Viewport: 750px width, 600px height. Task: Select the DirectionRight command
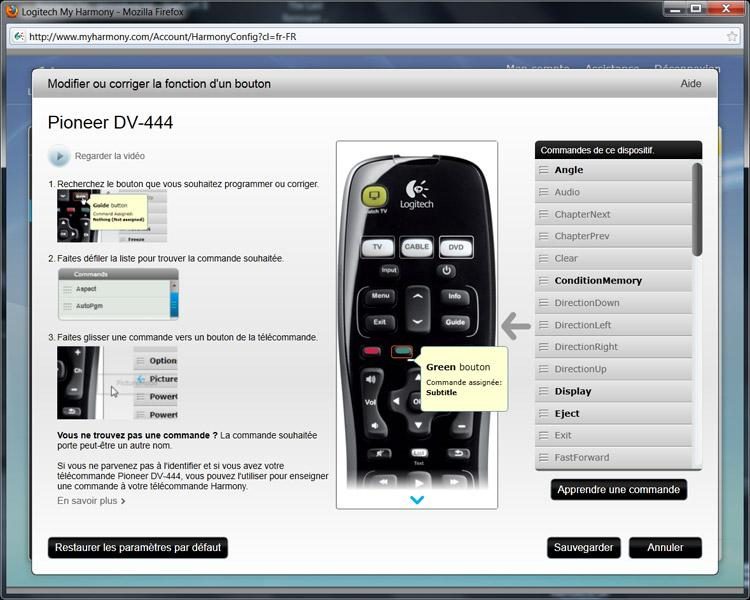tap(613, 347)
